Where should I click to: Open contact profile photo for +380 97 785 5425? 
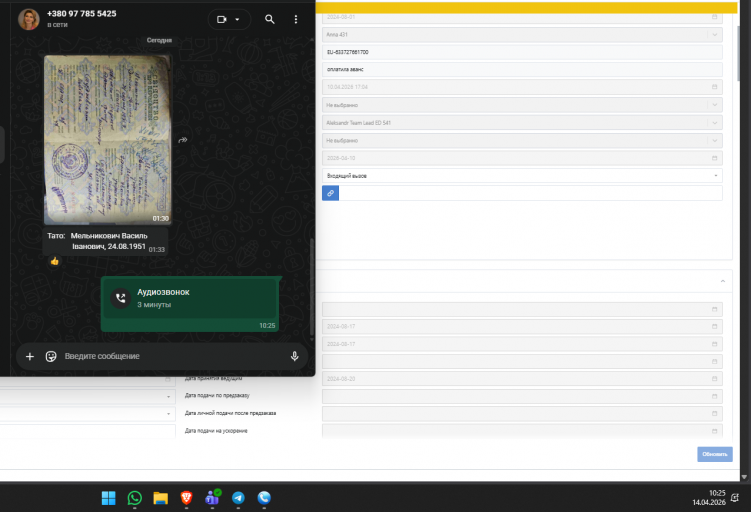[x=28, y=19]
